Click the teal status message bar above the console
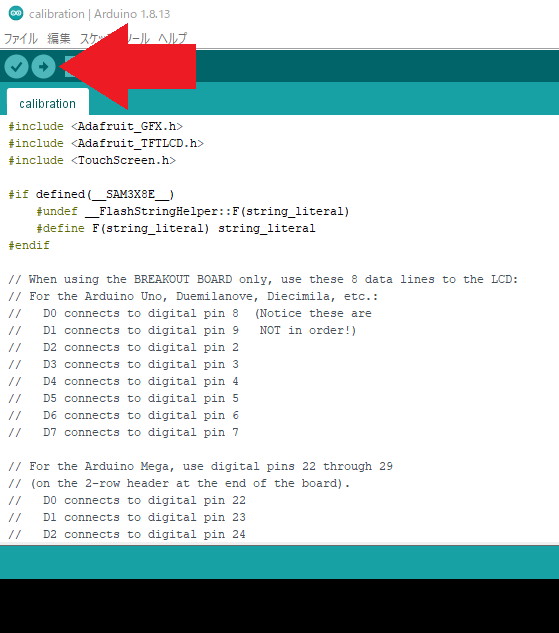559x633 pixels. (279, 562)
